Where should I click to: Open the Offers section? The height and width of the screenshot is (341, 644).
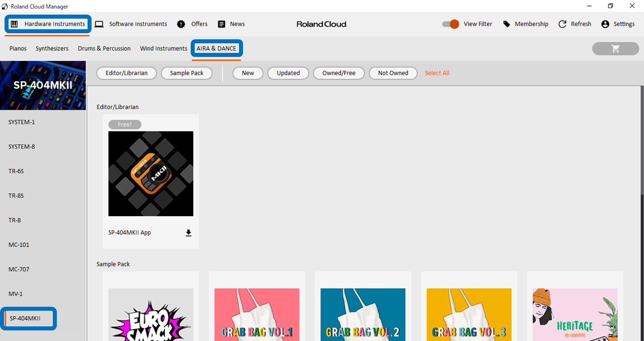click(192, 24)
